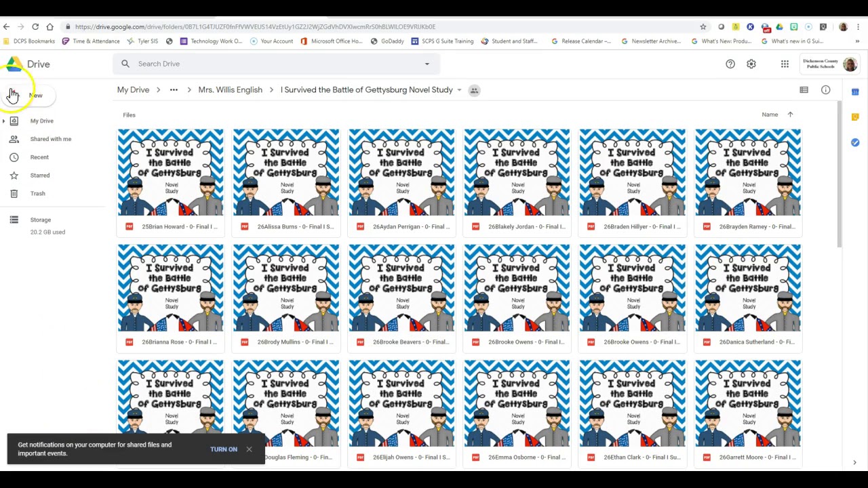This screenshot has width=868, height=488.
Task: Click the shared folder people icon
Action: point(474,90)
